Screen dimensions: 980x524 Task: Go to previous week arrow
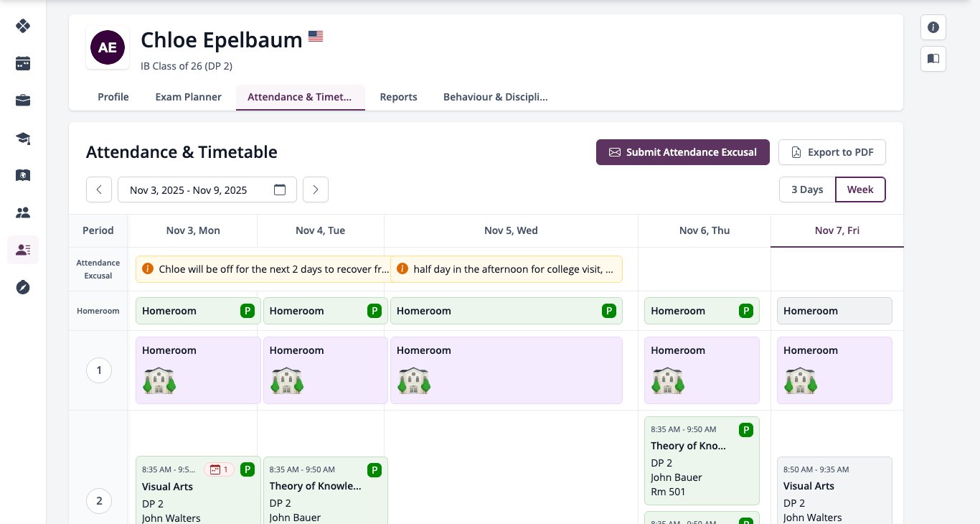click(99, 190)
